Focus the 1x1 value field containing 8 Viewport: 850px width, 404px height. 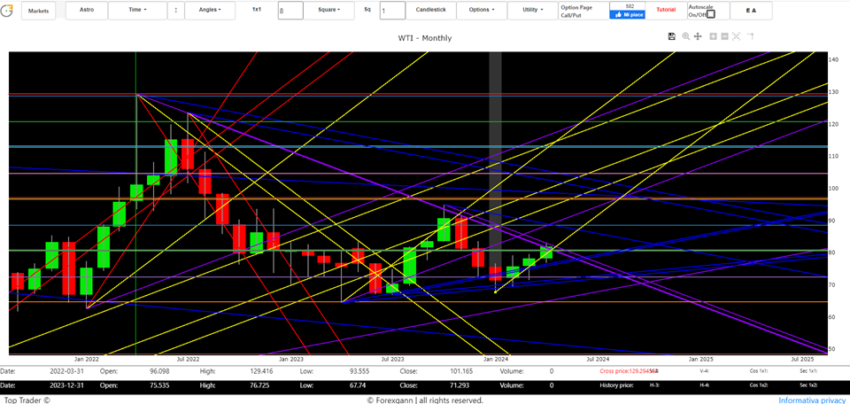(291, 10)
